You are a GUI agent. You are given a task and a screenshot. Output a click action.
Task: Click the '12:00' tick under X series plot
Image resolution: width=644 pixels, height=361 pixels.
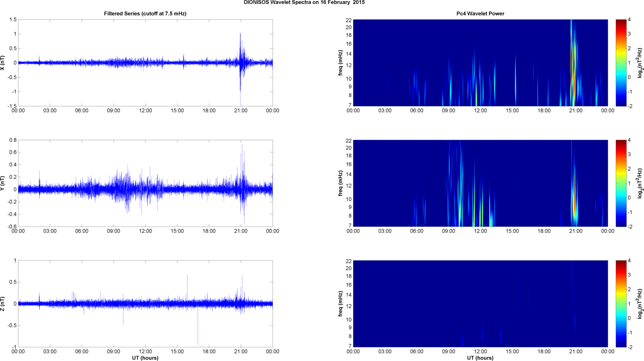click(x=145, y=111)
